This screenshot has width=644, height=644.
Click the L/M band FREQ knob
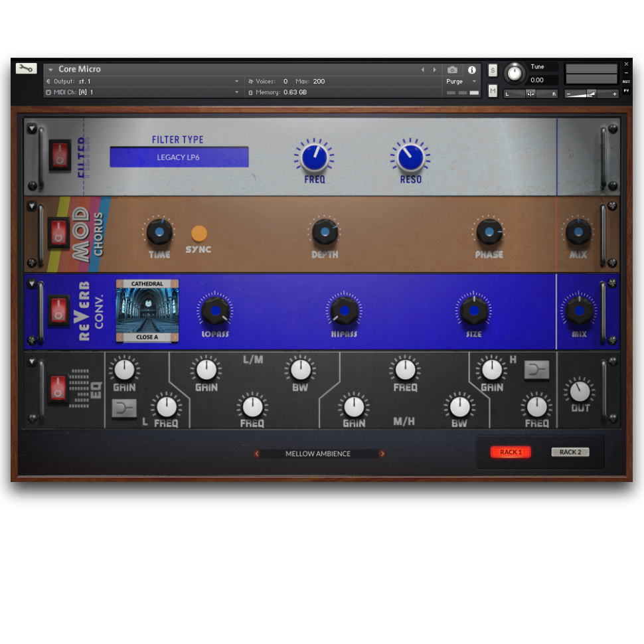click(252, 407)
